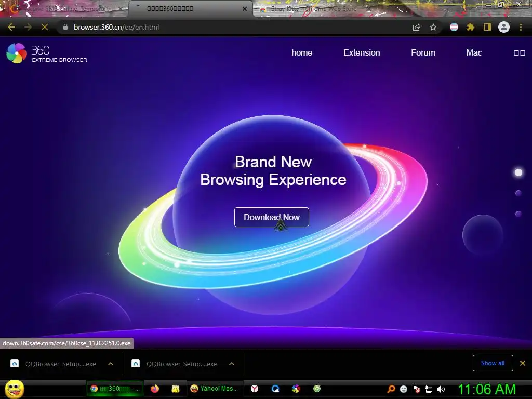
Task: Share this page from the address bar
Action: point(417,27)
